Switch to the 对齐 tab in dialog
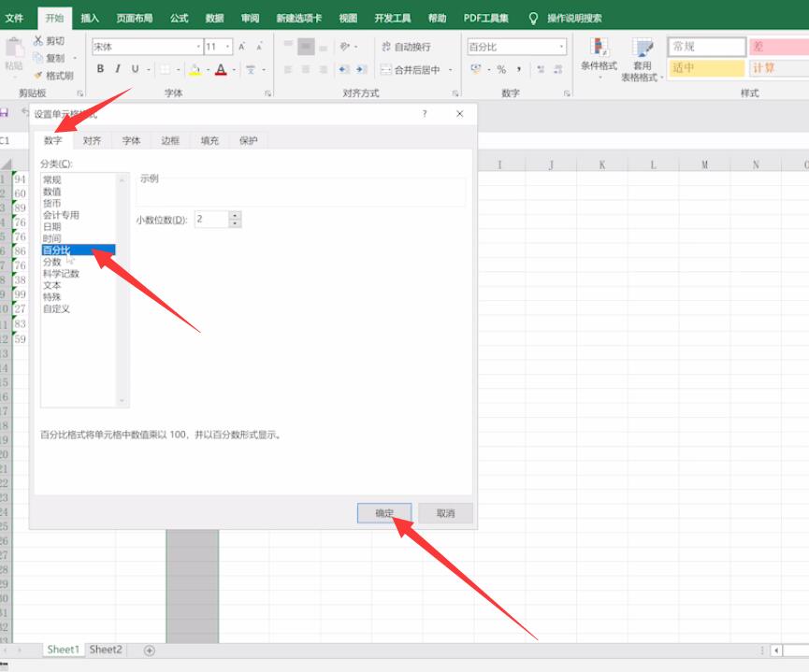This screenshot has height=672, width=809. pos(92,140)
